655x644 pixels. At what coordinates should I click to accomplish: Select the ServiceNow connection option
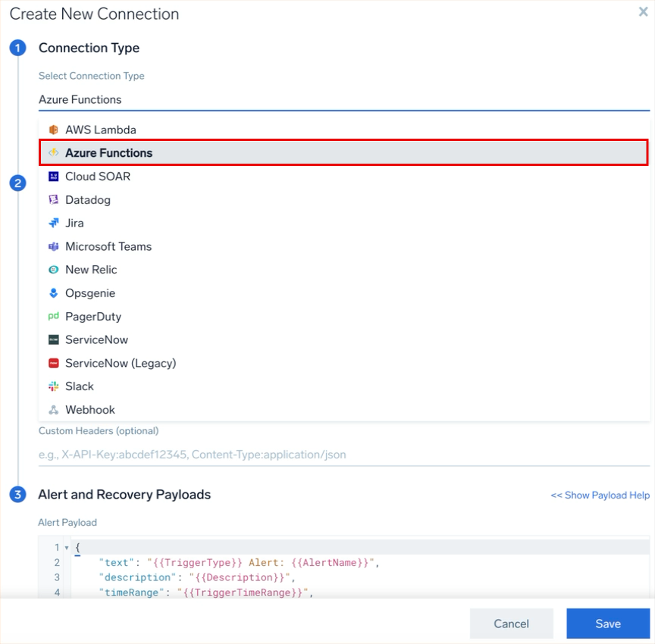coord(96,340)
